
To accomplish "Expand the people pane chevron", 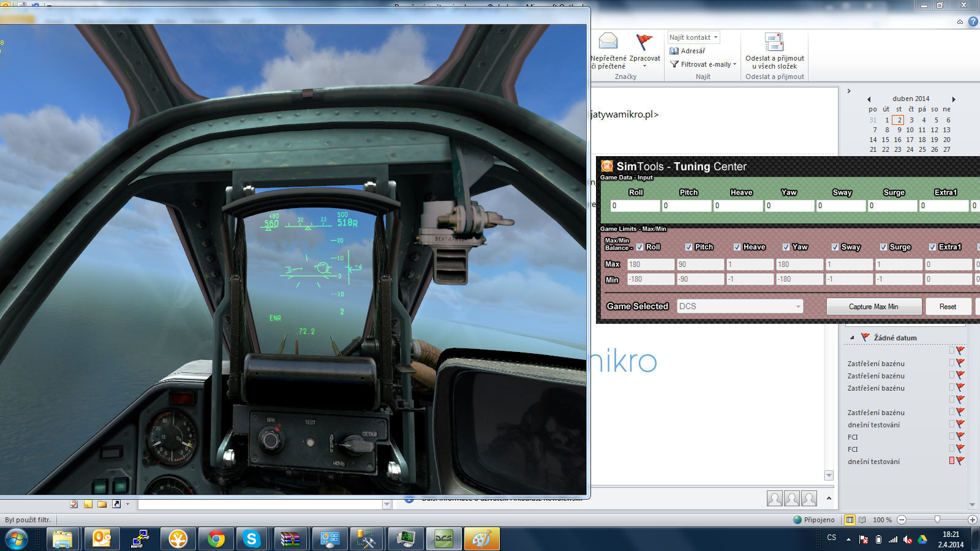I will (x=829, y=498).
